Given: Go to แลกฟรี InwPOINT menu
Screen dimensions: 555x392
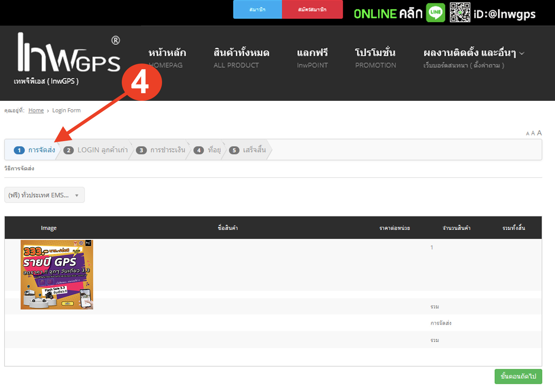Looking at the screenshot, I should pos(312,58).
